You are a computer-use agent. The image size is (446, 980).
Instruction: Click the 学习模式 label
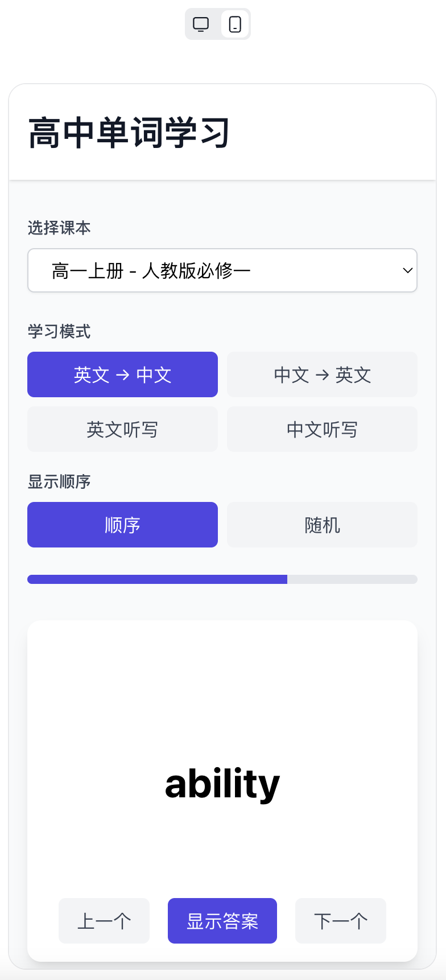(59, 331)
